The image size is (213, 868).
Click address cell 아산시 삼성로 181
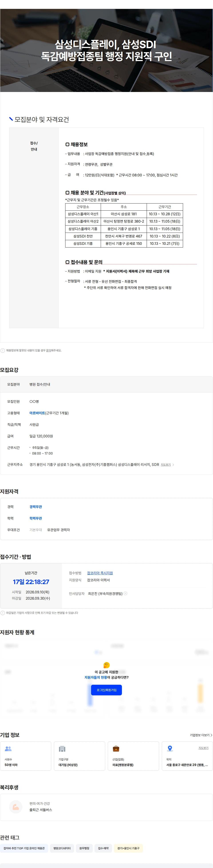(124, 214)
